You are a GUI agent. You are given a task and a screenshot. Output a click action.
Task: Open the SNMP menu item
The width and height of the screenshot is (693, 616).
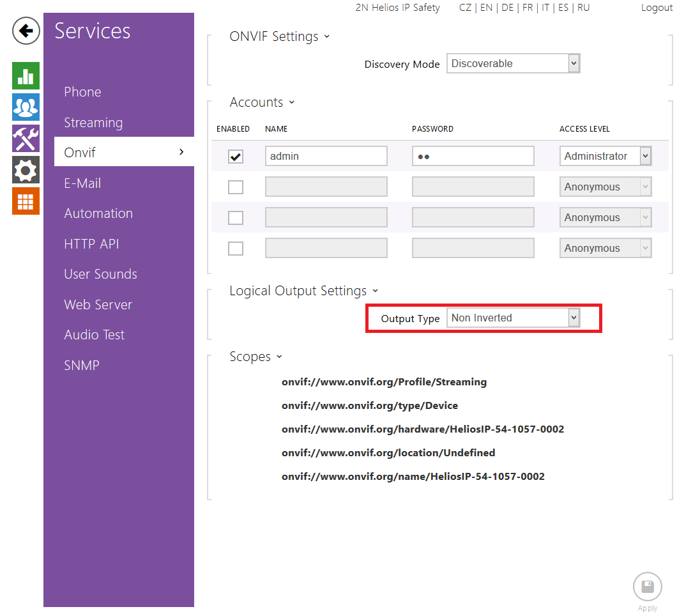[82, 366]
